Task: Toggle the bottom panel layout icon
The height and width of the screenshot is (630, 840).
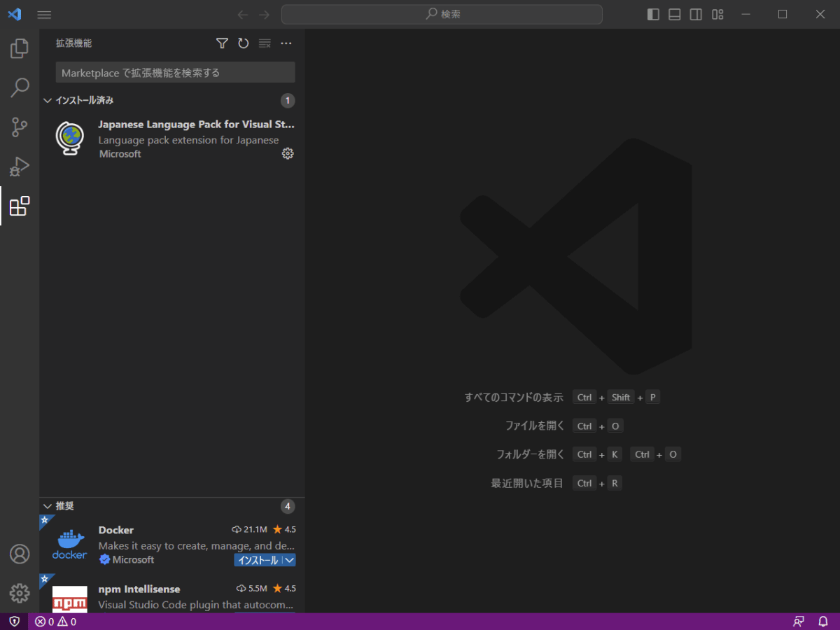Action: pos(675,14)
